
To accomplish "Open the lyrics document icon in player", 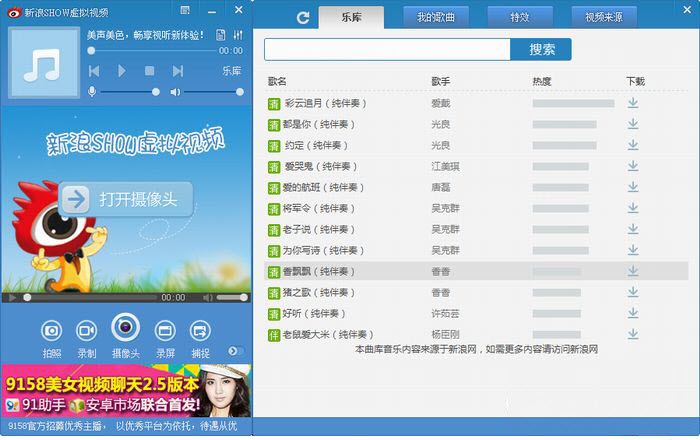I will [x=221, y=35].
